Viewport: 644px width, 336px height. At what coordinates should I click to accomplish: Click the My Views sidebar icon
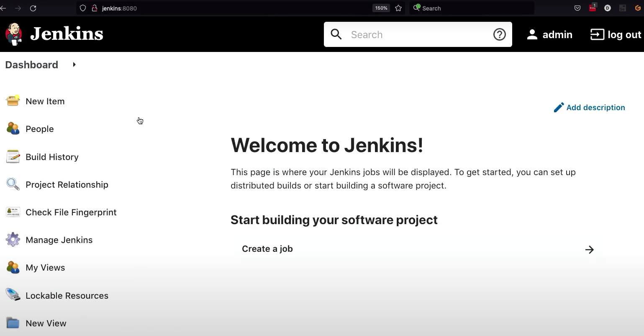tap(13, 267)
